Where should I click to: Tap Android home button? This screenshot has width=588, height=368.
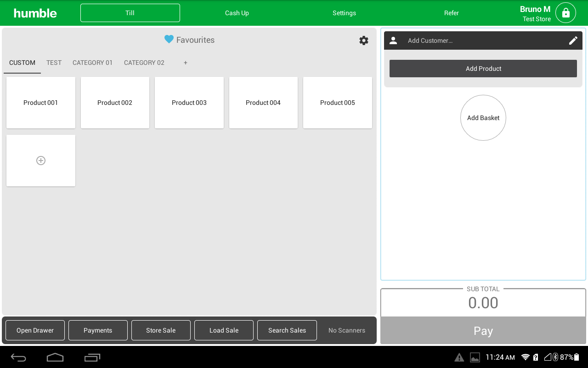[55, 357]
